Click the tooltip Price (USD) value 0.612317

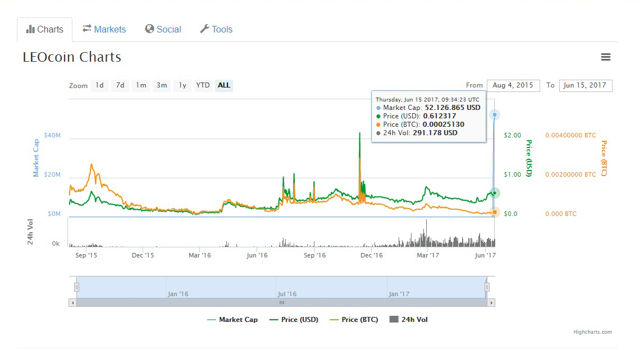440,116
